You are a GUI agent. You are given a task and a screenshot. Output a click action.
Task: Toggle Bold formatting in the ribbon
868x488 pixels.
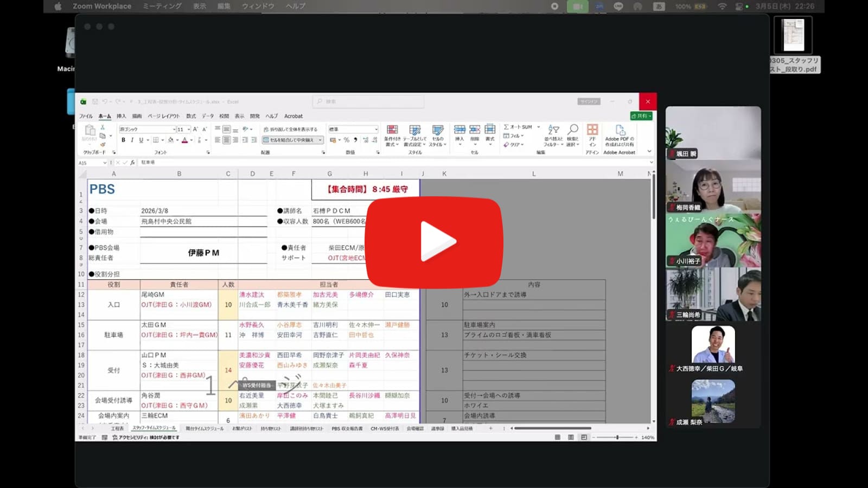123,140
